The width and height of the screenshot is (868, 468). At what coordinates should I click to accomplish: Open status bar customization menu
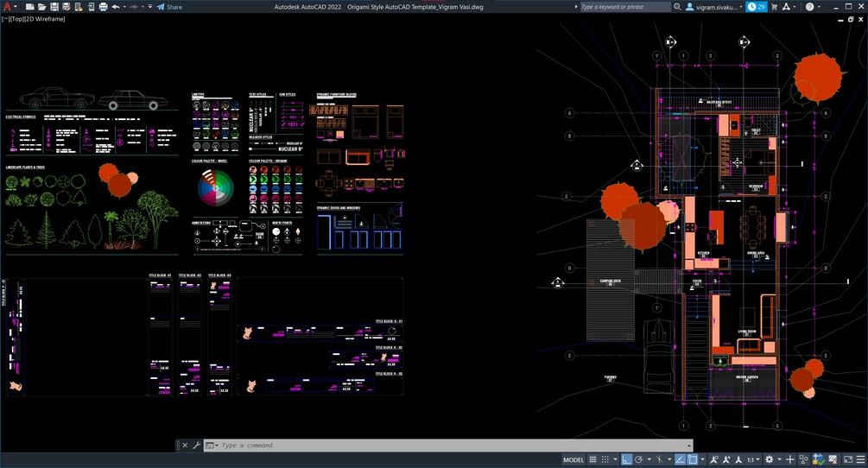860,459
